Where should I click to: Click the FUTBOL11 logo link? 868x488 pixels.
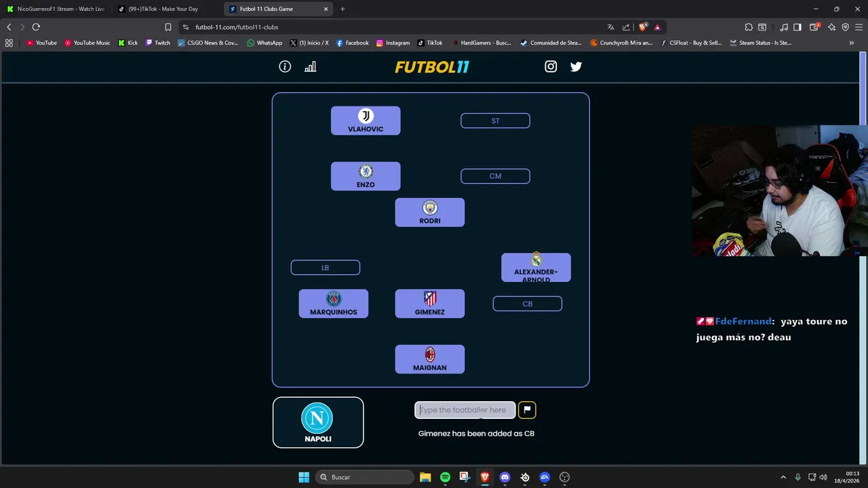[432, 66]
